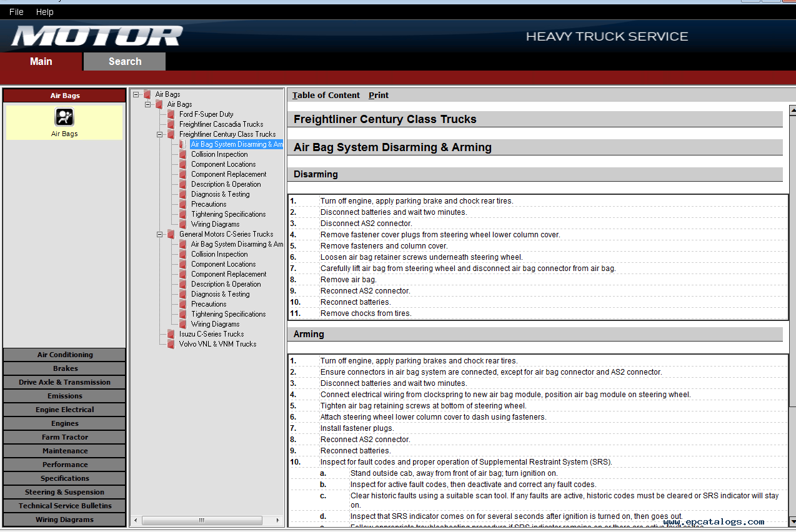Open the Engines category
The height and width of the screenshot is (532, 796).
[x=65, y=423]
